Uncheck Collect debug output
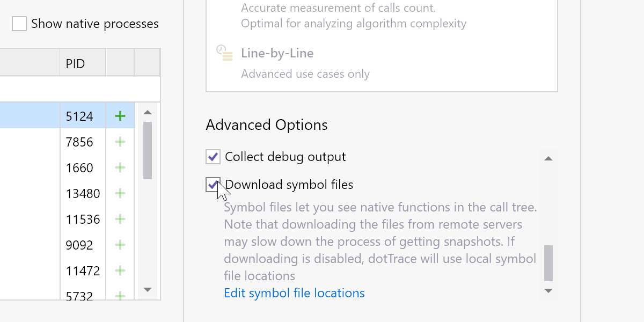 pos(213,157)
